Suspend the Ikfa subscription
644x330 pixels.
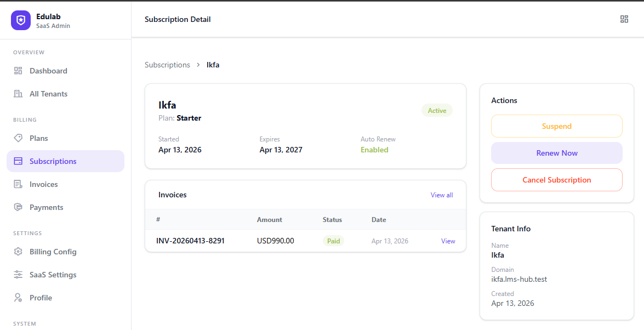556,126
